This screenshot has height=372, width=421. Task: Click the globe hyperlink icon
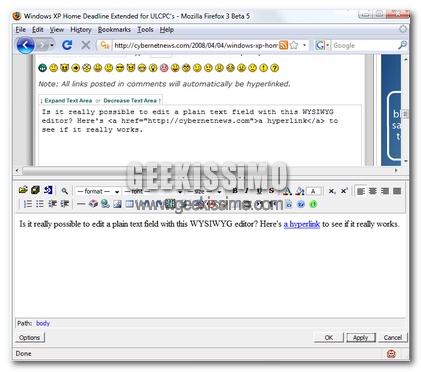105,204
